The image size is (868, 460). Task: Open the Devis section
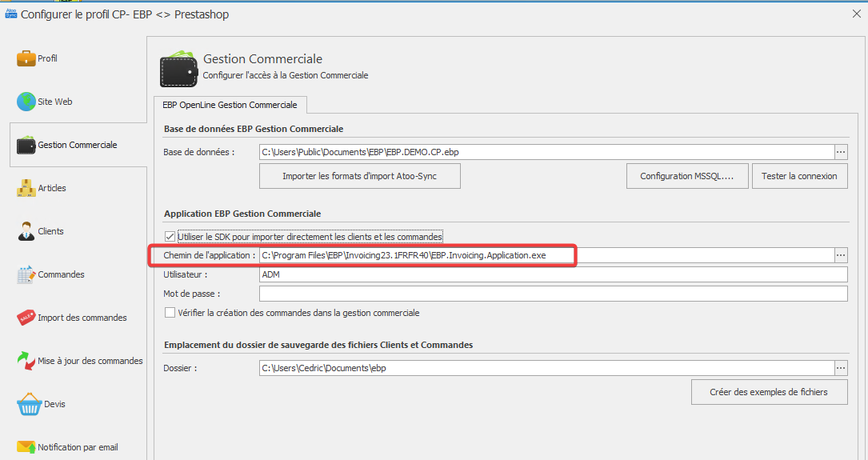point(54,404)
